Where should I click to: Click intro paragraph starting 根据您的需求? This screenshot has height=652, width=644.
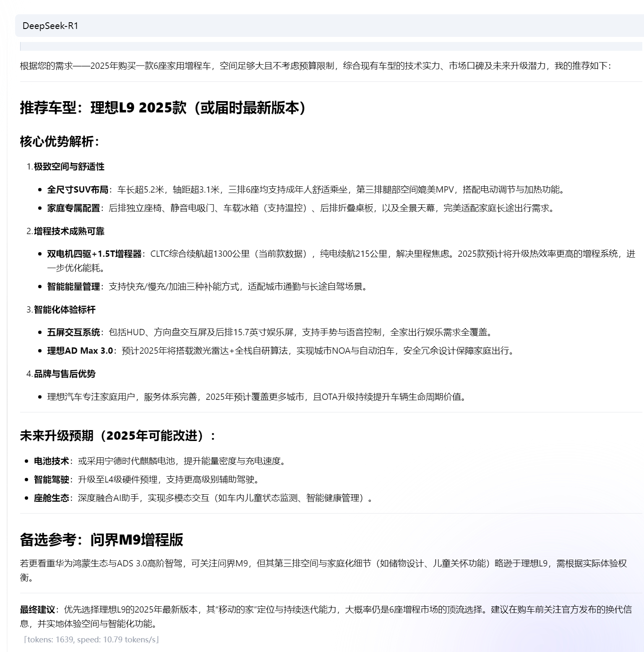tap(316, 66)
